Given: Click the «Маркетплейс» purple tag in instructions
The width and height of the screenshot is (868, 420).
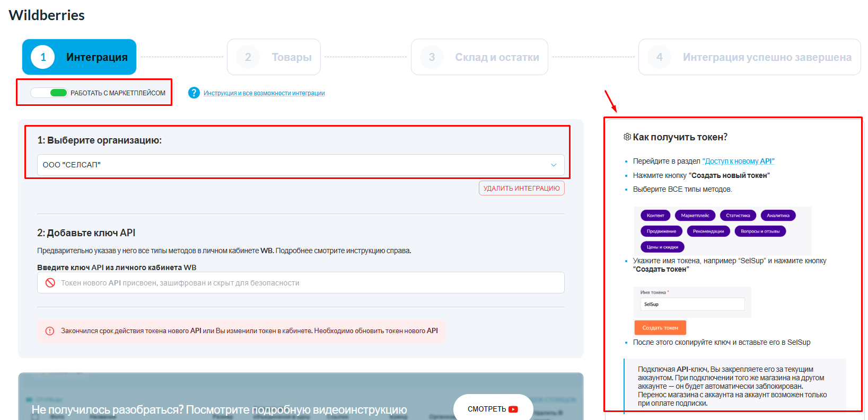Looking at the screenshot, I should pos(695,216).
